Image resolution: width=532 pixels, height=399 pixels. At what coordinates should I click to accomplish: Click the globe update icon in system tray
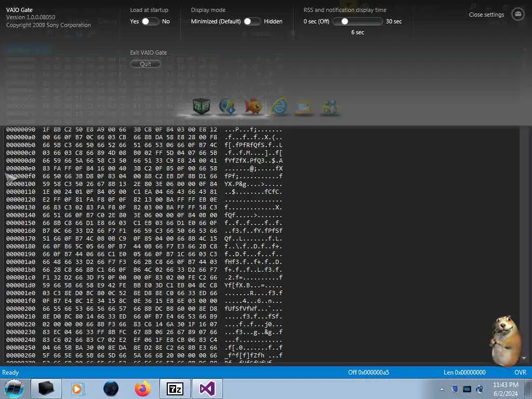pyautogui.click(x=480, y=389)
